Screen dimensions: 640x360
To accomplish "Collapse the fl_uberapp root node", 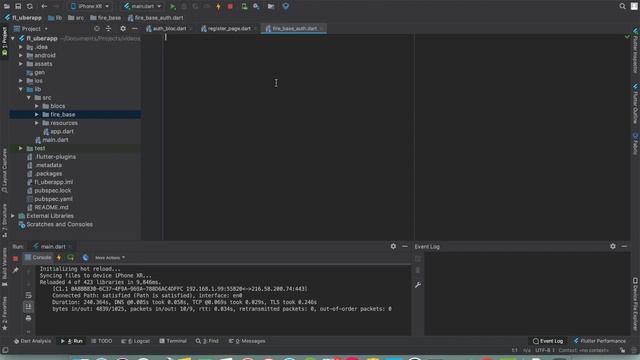I will (13, 38).
